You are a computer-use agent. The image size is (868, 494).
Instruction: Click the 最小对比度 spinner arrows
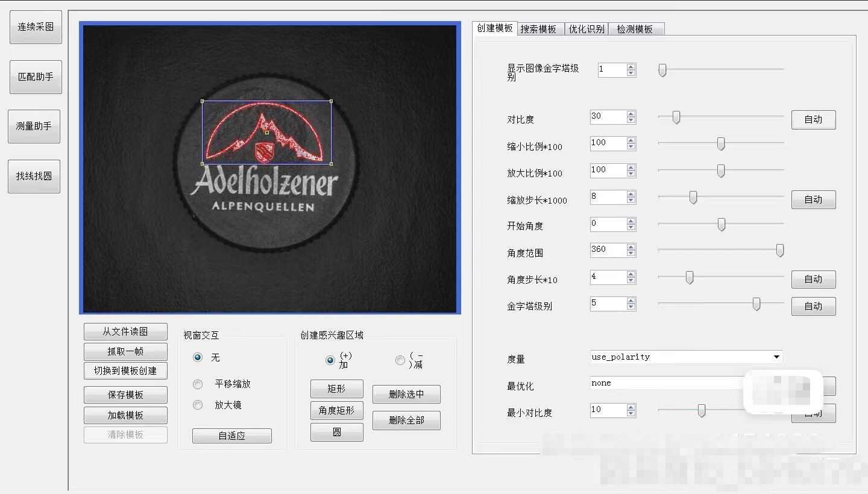631,410
